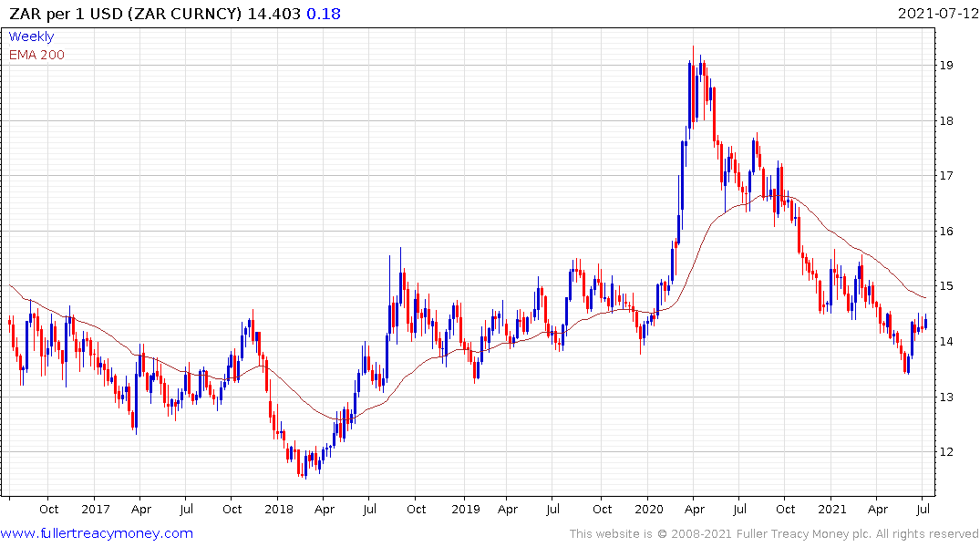Click the 2018 year axis label
Image resolution: width=980 pixels, height=547 pixels.
pyautogui.click(x=279, y=509)
